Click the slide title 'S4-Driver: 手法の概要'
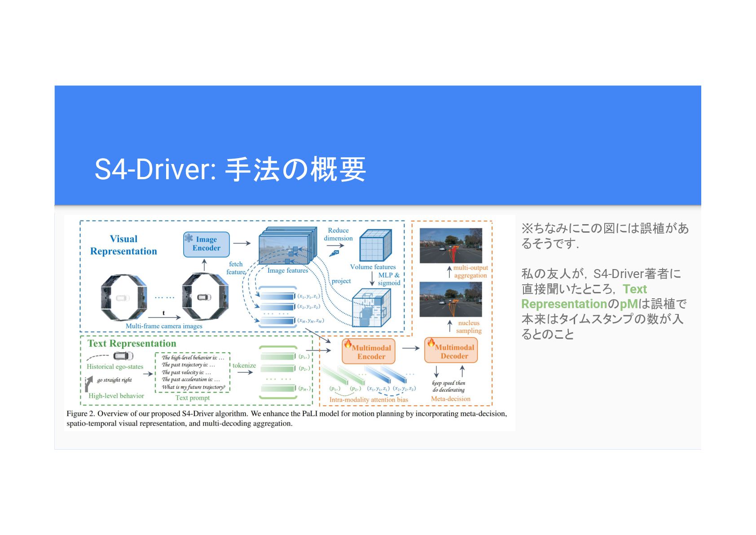756x535 pixels. [x=230, y=170]
